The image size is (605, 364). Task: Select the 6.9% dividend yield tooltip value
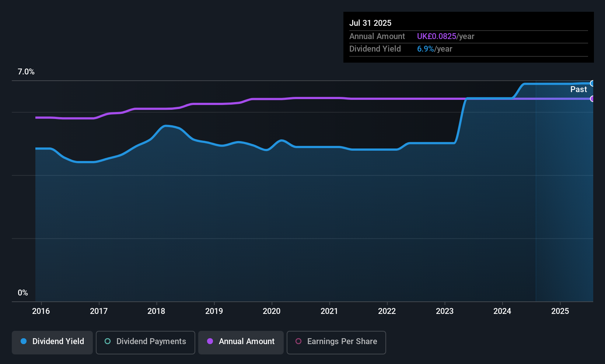426,49
